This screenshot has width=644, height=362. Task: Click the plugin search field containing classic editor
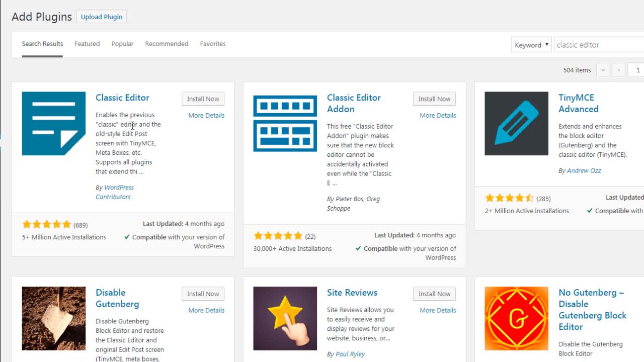pos(599,45)
